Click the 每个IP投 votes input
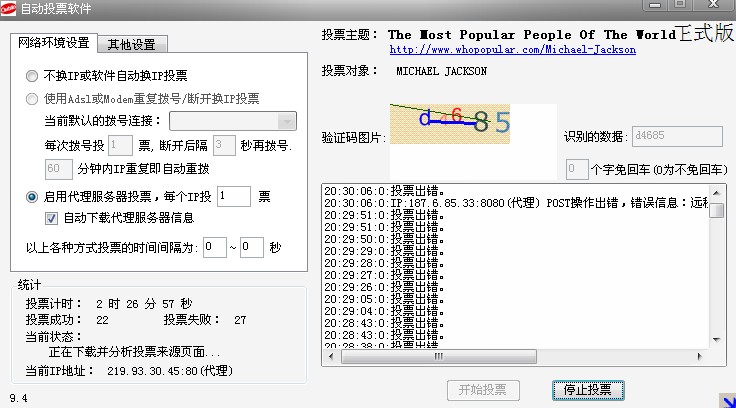This screenshot has height=408, width=736. (x=233, y=196)
